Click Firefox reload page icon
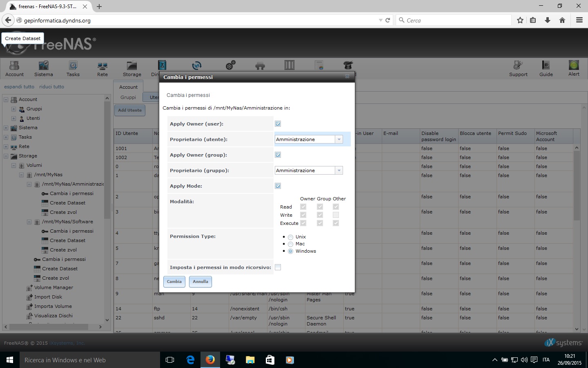 388,20
